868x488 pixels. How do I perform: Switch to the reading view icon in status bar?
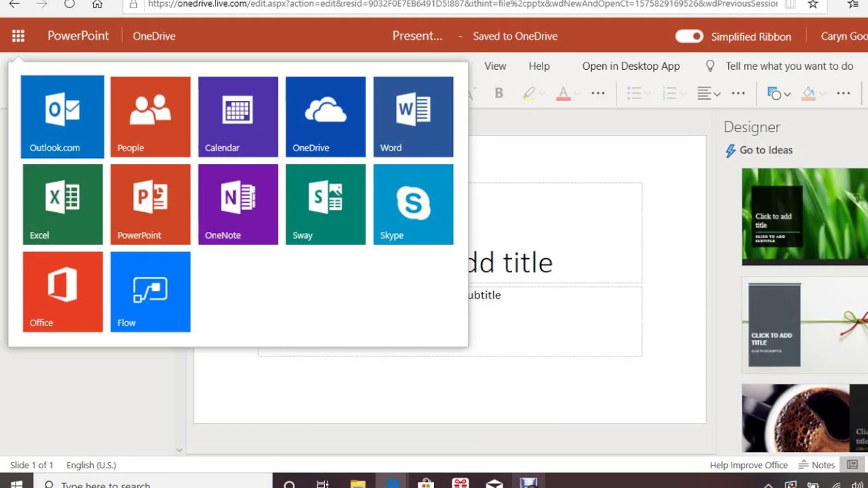point(852,464)
